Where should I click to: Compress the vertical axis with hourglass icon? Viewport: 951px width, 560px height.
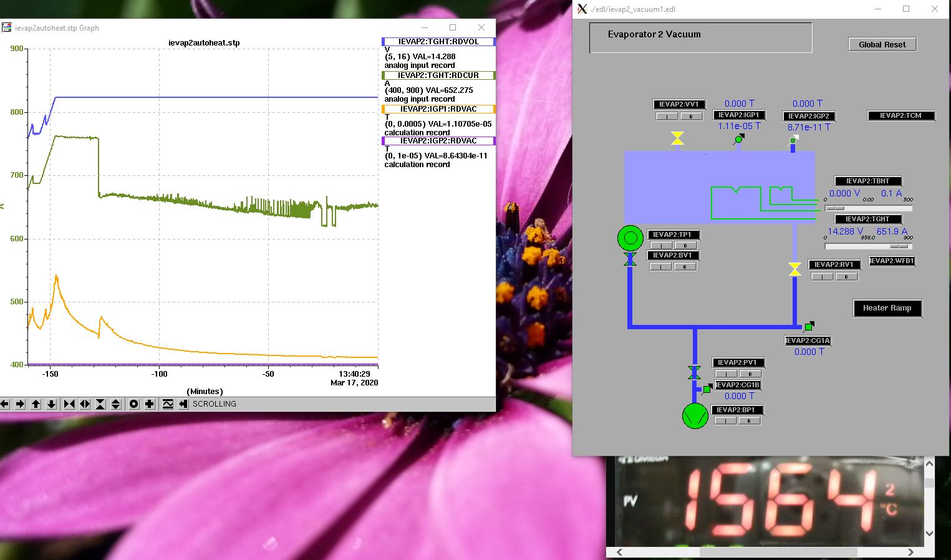pyautogui.click(x=100, y=404)
